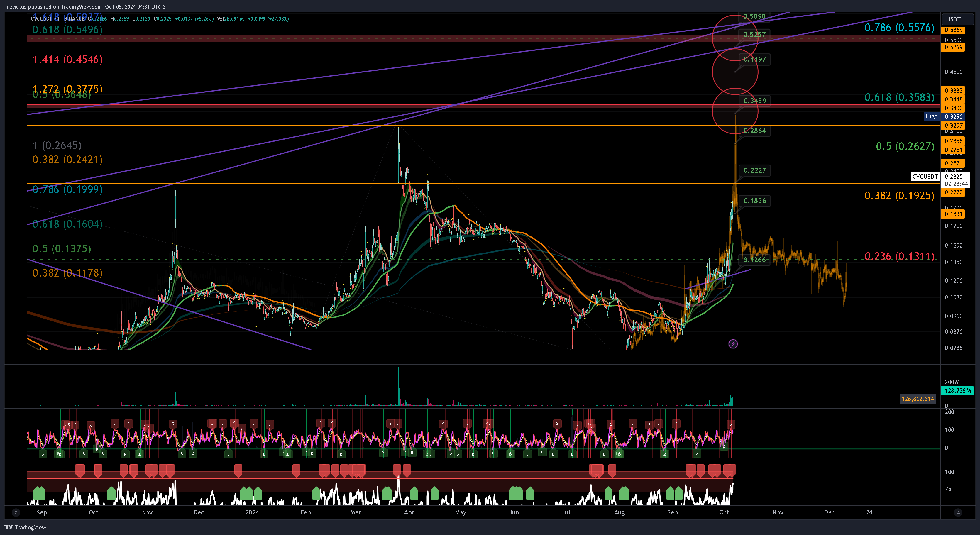Click the CVCUSDT 4h BINANCE chart legend
Image resolution: width=980 pixels, height=535 pixels.
coord(58,19)
